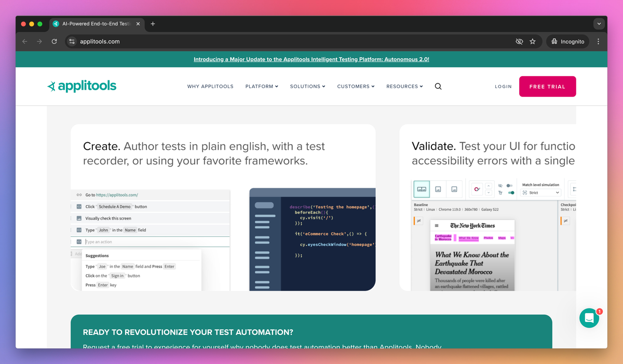Select the What We Know highlighted tab
This screenshot has height=364, width=623.
click(x=468, y=238)
